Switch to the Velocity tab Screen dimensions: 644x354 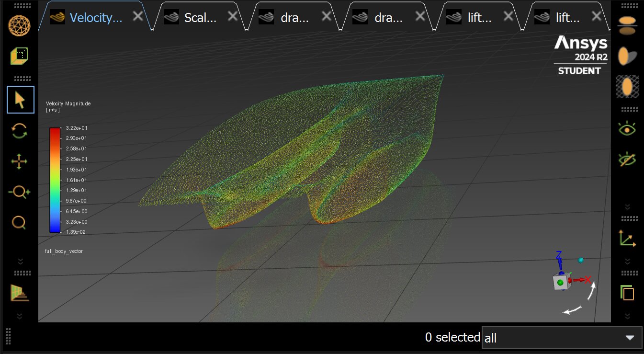coord(96,18)
